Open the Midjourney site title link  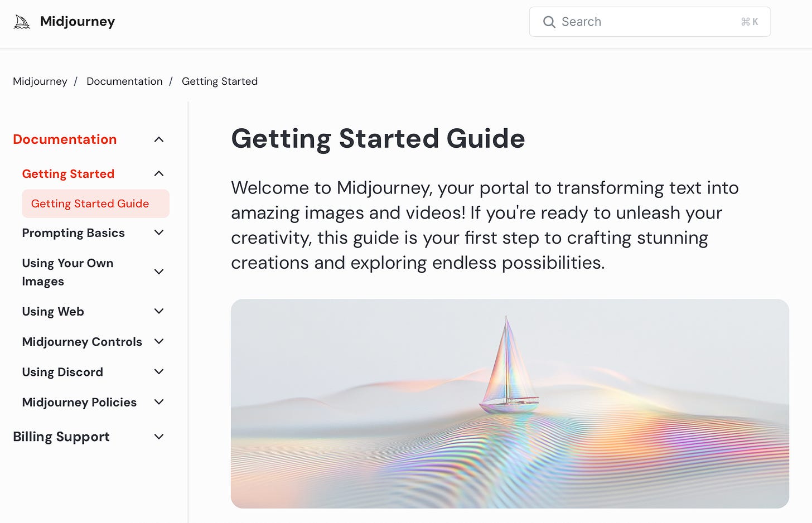pos(78,22)
